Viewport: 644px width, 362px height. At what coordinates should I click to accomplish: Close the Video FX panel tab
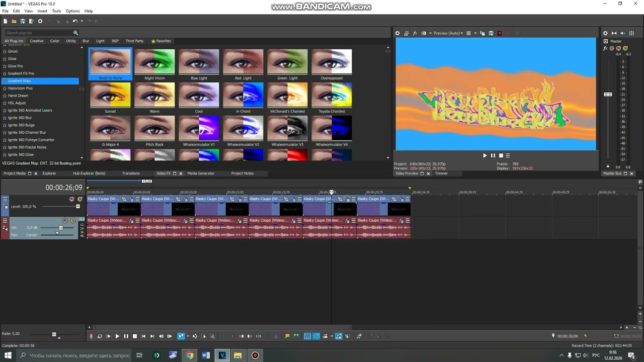(181, 173)
